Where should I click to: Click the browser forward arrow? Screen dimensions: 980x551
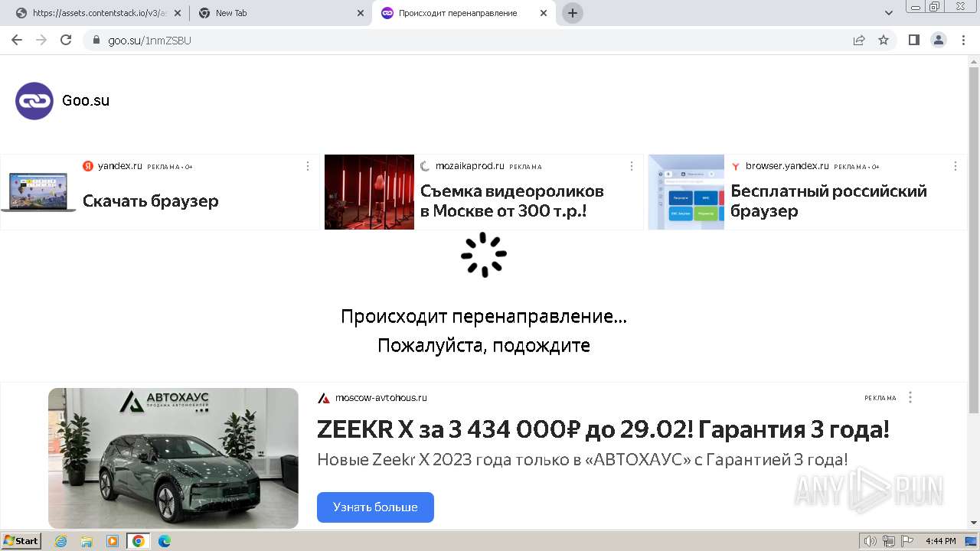[x=41, y=40]
